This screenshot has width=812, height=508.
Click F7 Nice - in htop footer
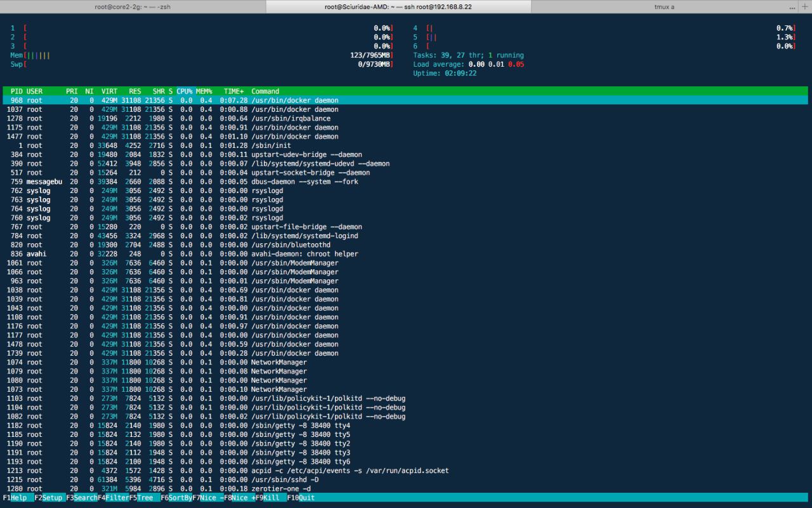click(207, 498)
